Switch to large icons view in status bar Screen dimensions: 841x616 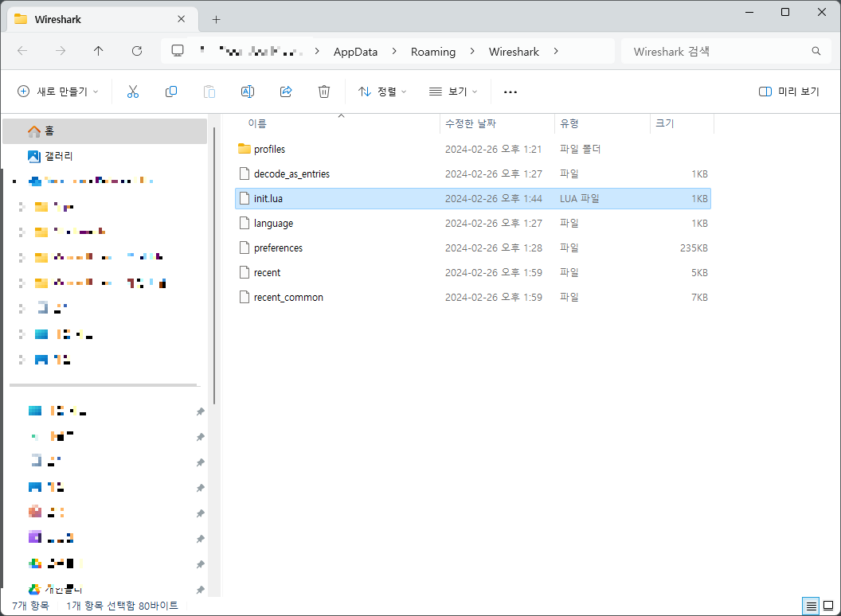(828, 606)
